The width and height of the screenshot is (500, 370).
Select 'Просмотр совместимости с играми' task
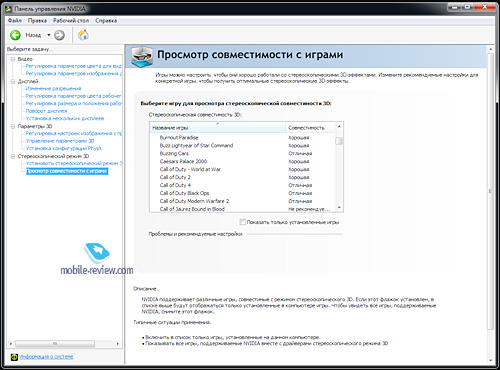tap(67, 171)
